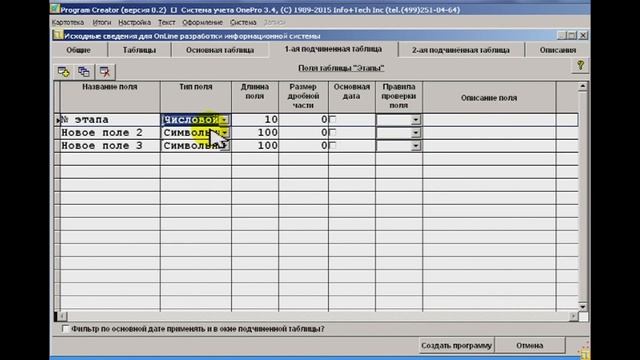Click the horizontal scrollbar right arrow
640x360 pixels.
click(573, 316)
